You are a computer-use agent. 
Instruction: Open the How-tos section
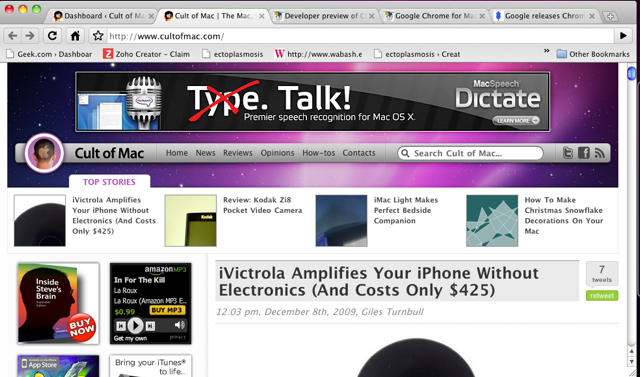[318, 153]
